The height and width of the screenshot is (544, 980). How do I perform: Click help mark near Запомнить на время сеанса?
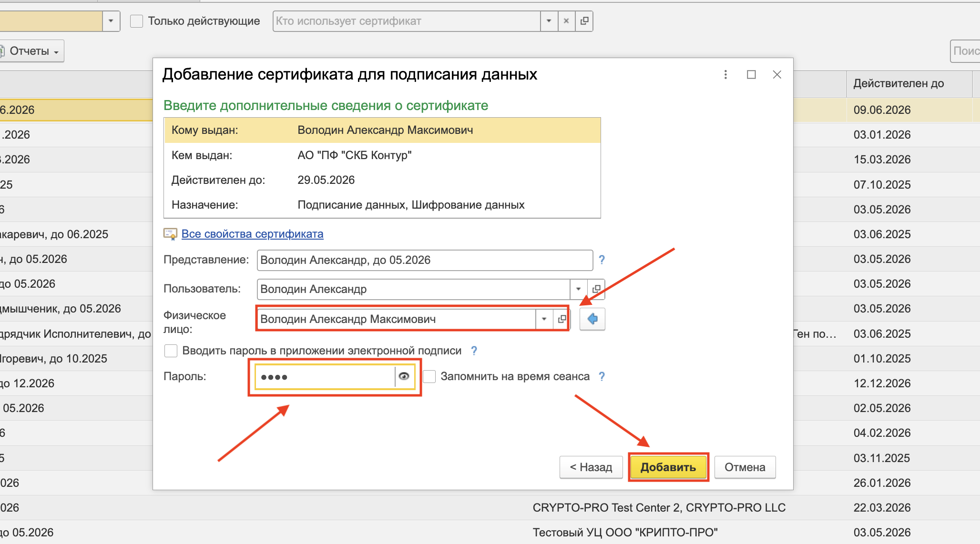[602, 376]
